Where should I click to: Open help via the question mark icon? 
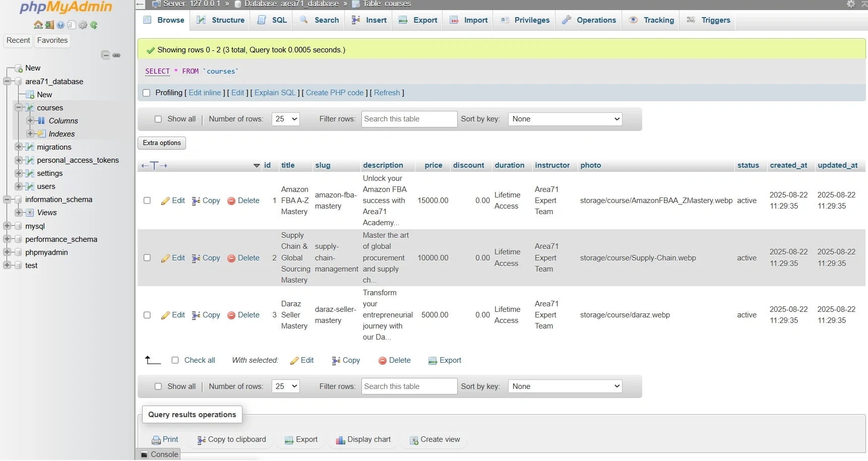pos(60,25)
